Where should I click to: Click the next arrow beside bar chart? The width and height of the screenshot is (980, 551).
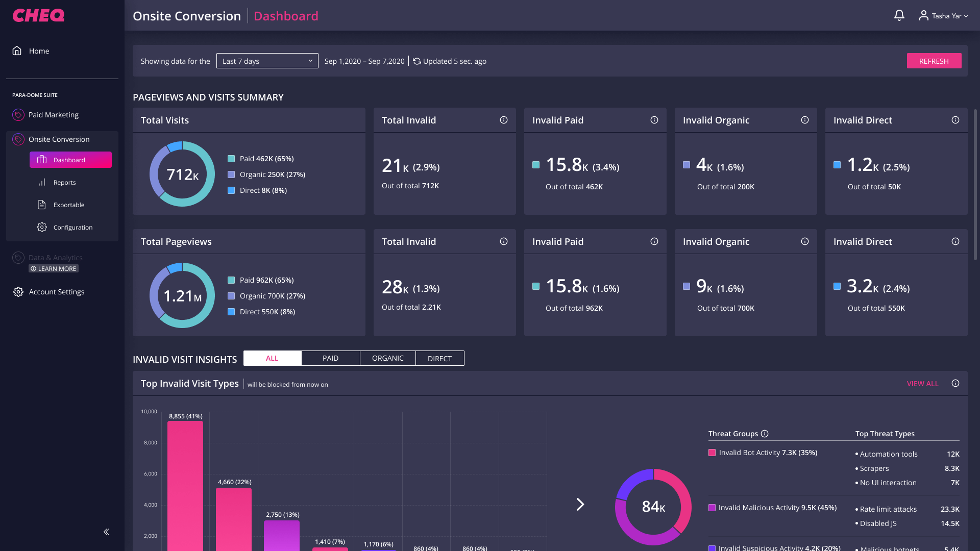(x=580, y=505)
